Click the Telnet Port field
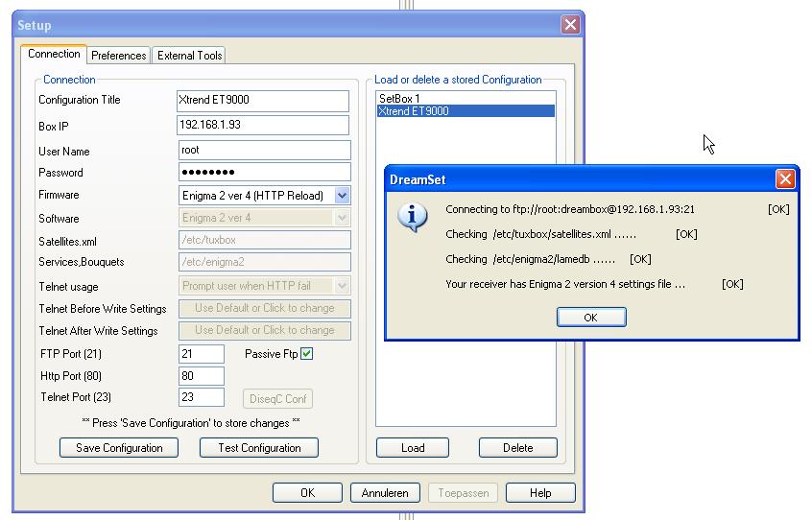 point(202,397)
